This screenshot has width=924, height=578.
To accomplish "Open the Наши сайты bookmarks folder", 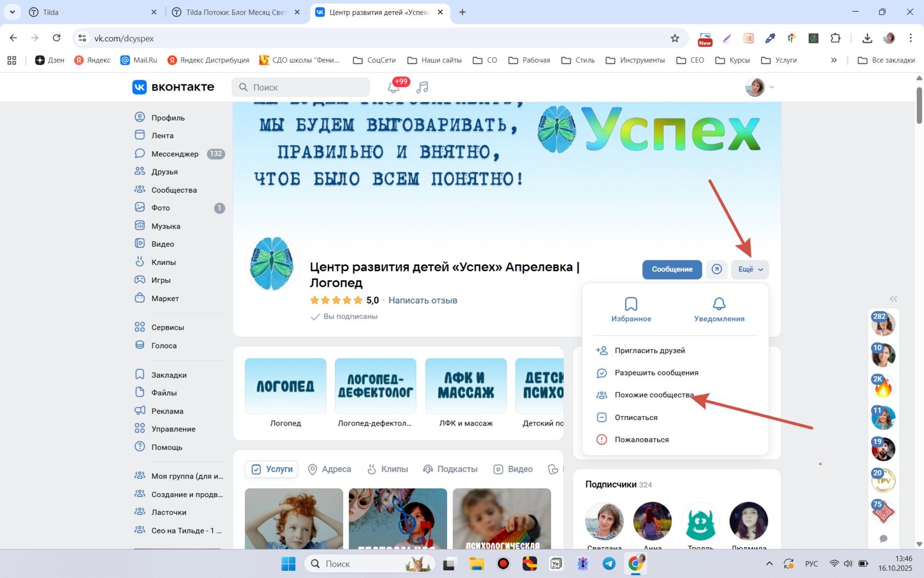I will pos(435,60).
